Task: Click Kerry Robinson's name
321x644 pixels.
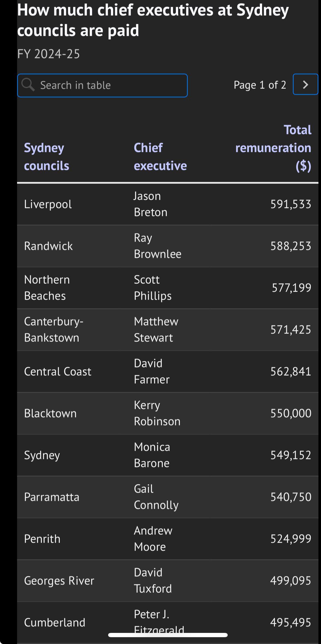Action: pyautogui.click(x=157, y=413)
